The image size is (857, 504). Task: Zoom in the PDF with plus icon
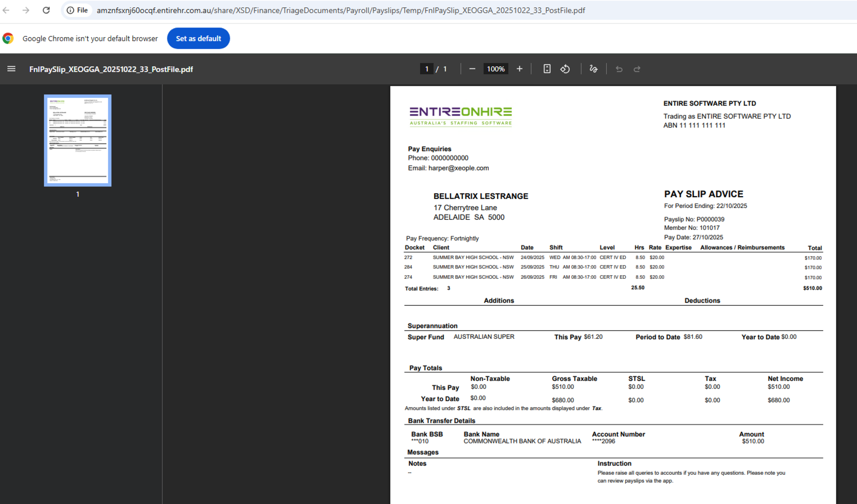pyautogui.click(x=520, y=69)
